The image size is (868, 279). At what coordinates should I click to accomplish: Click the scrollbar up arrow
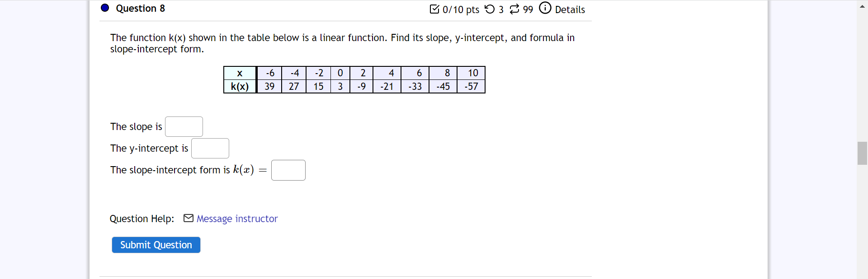[862, 6]
